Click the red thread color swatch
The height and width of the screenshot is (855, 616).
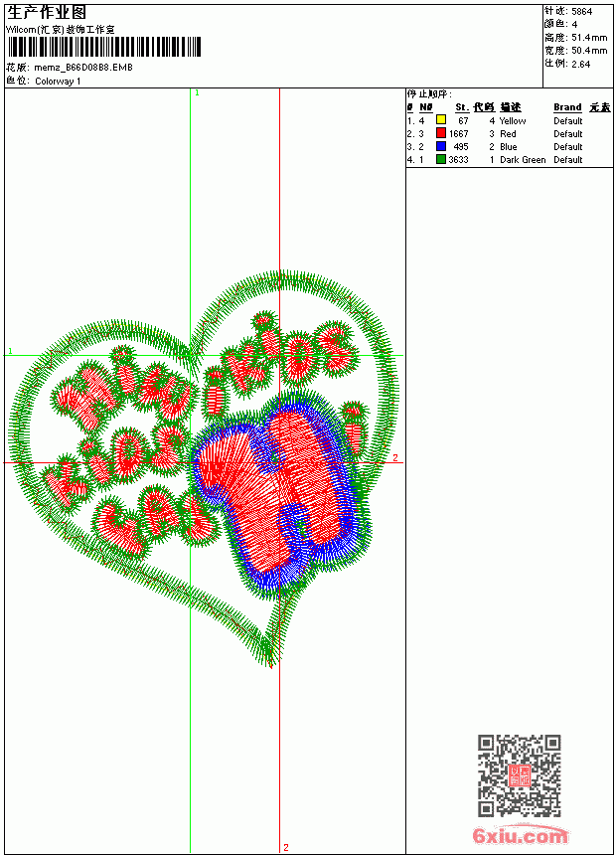[441, 133]
